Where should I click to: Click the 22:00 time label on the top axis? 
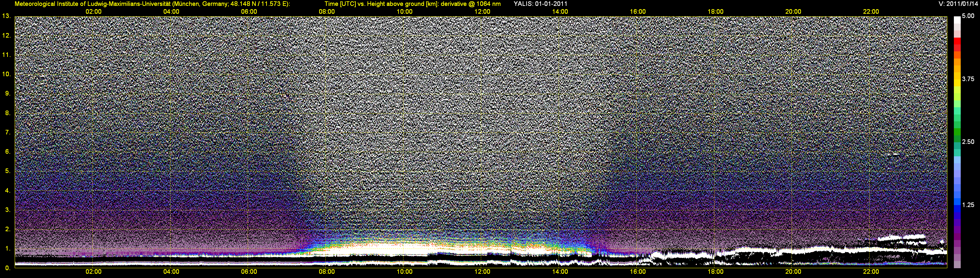[871, 11]
